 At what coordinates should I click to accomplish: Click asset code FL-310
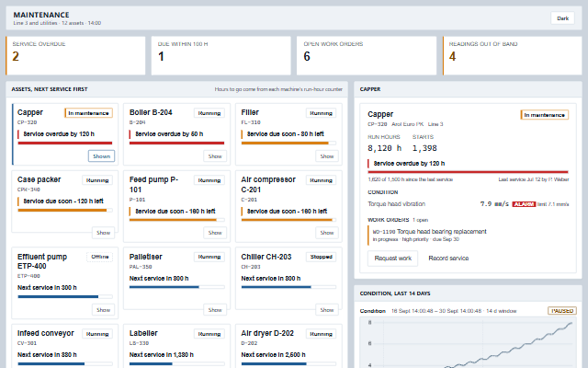coord(251,122)
